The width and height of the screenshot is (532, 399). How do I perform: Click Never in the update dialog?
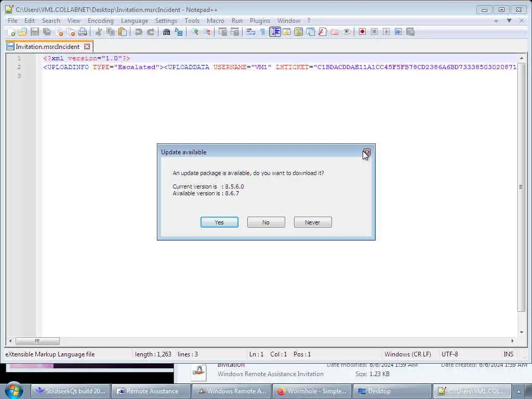click(x=313, y=222)
